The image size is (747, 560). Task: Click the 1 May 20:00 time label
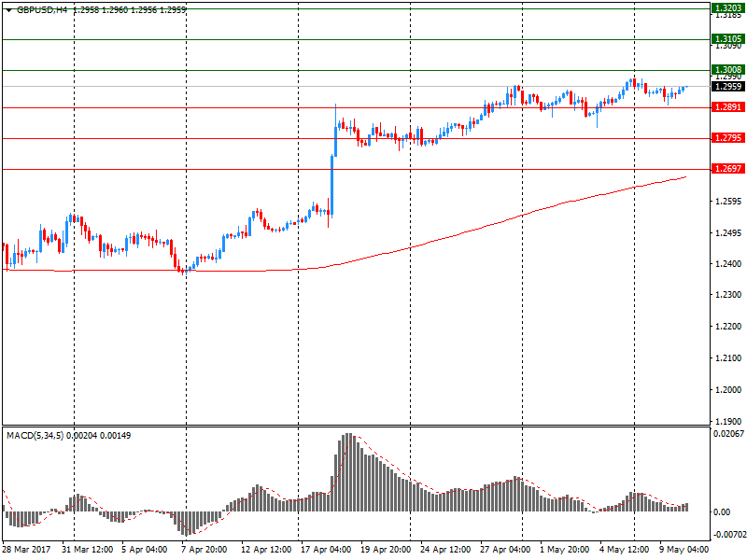point(565,550)
